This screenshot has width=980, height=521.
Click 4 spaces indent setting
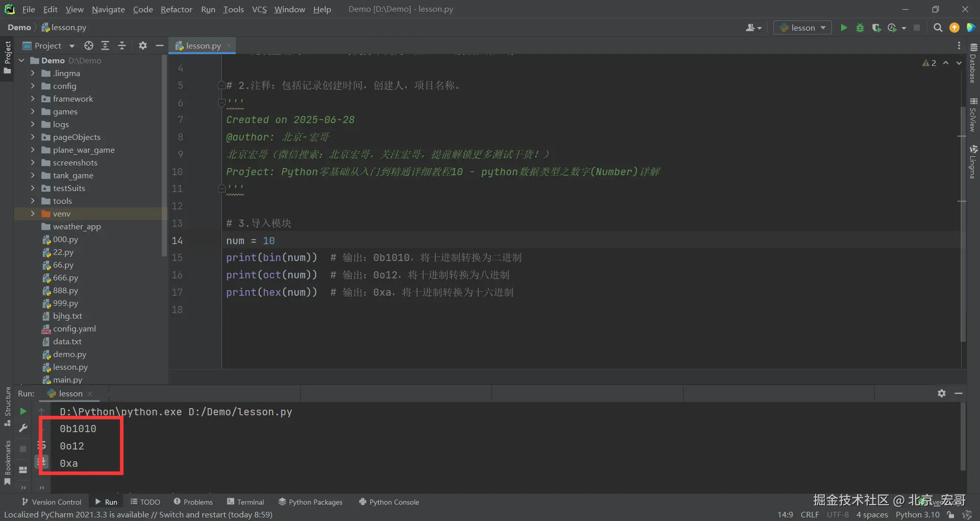(x=872, y=514)
